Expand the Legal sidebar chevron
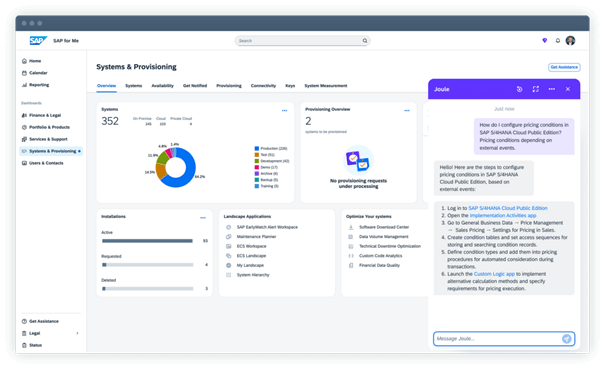The width and height of the screenshot is (605, 369). pos(77,333)
